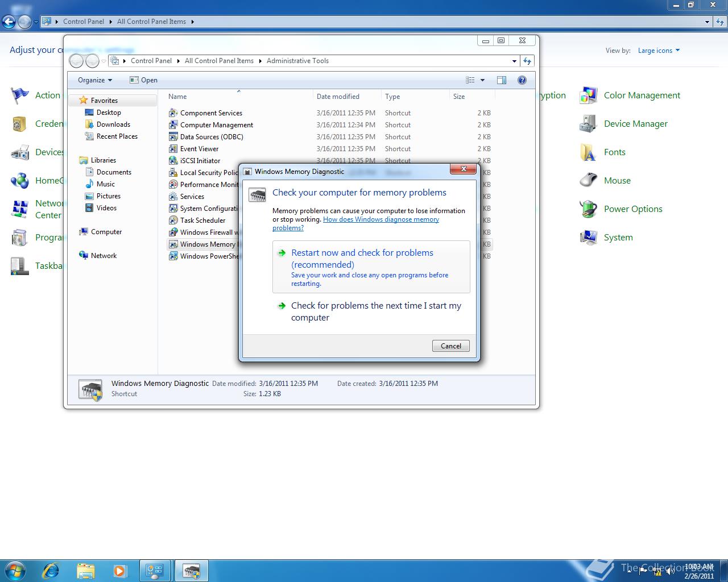Click the Event Viewer shortcut icon

[173, 149]
